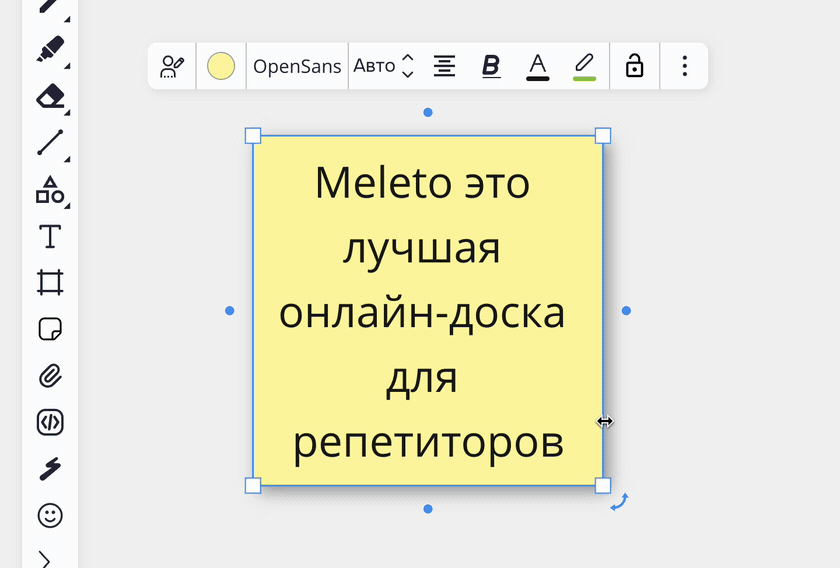Select the Frame tool
The height and width of the screenshot is (568, 840).
tap(50, 282)
